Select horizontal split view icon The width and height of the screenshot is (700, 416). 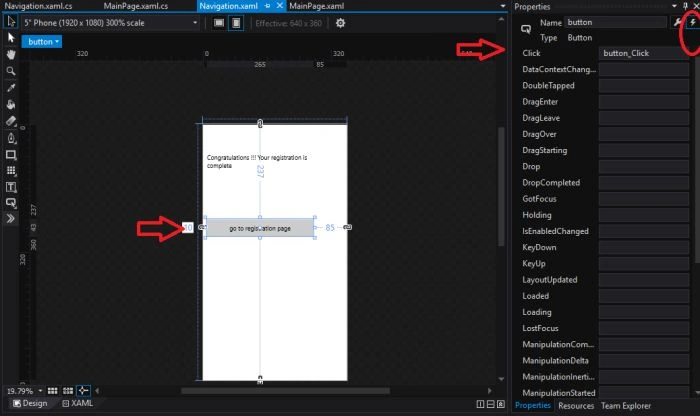tap(490, 404)
